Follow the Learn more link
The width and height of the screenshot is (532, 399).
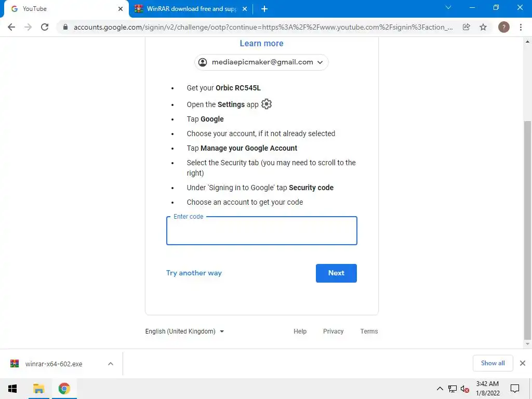coord(262,44)
